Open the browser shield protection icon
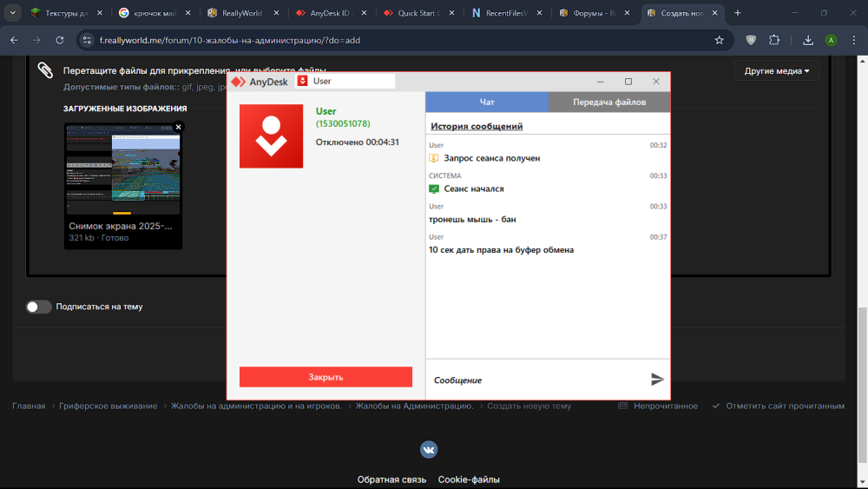 [x=751, y=41]
